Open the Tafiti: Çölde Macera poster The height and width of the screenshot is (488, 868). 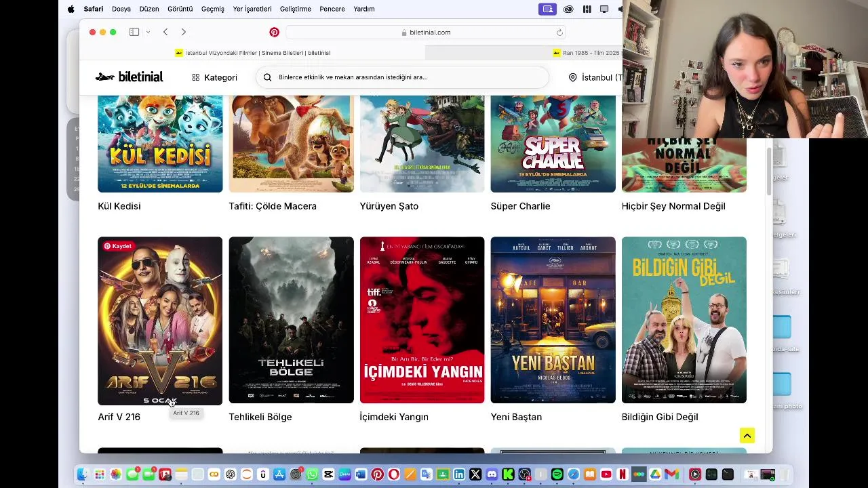point(291,144)
